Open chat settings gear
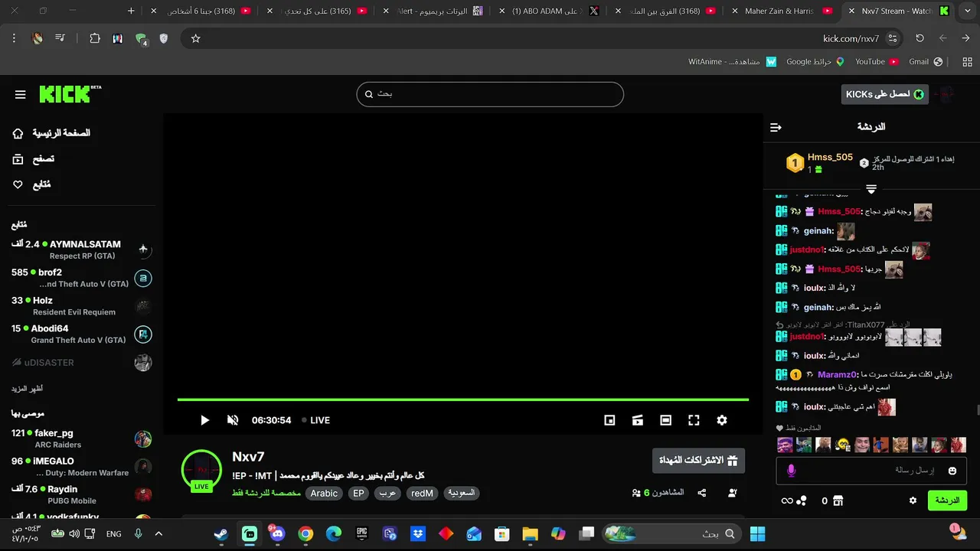This screenshot has width=980, height=551. (x=913, y=500)
